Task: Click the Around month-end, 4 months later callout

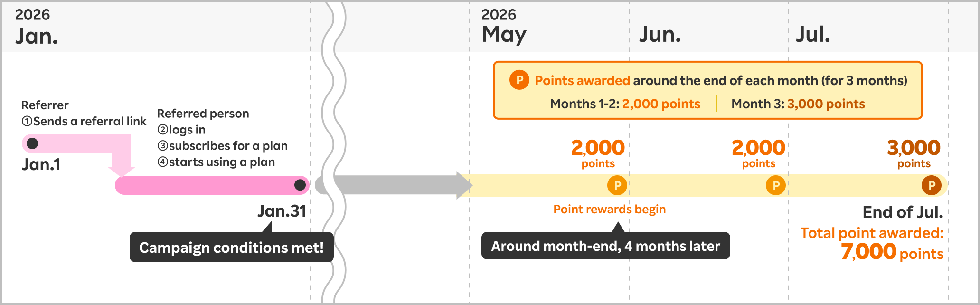Action: [x=605, y=246]
